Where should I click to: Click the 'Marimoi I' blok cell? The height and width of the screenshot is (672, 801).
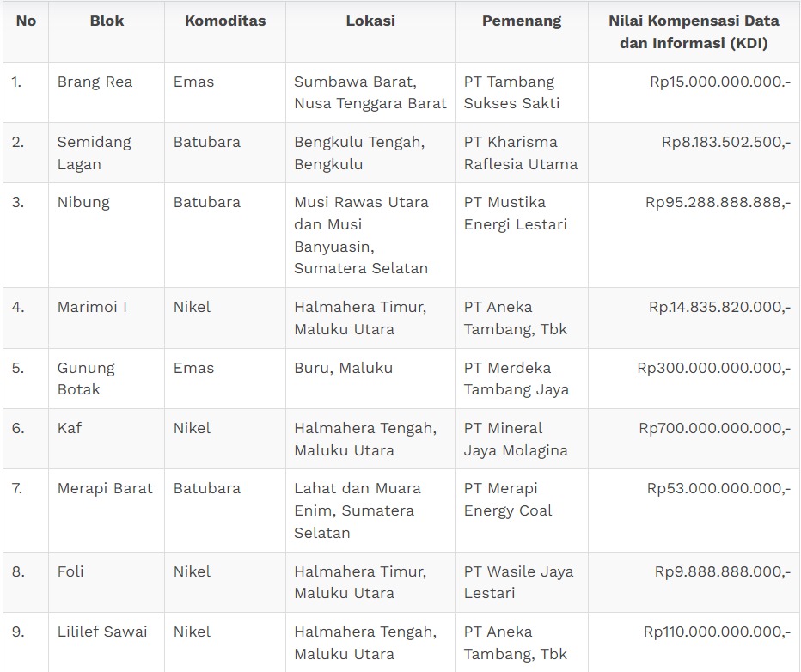tap(92, 308)
